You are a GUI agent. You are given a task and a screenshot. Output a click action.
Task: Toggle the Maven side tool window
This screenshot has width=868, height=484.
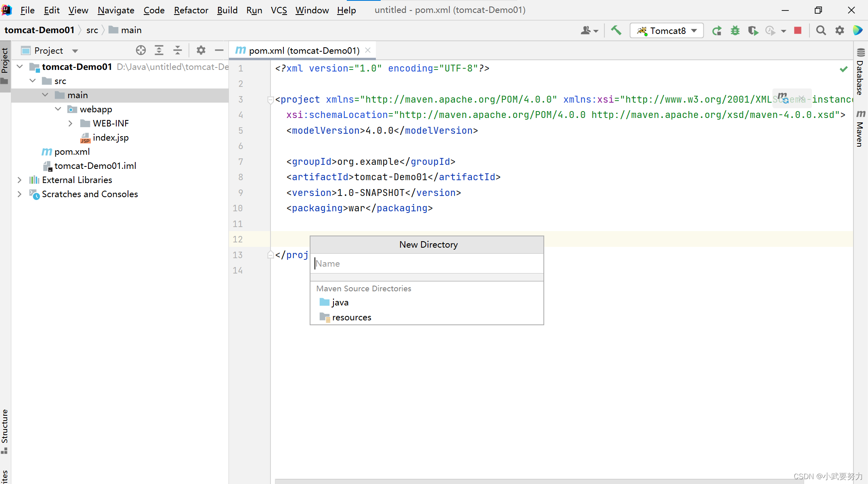pos(860,129)
